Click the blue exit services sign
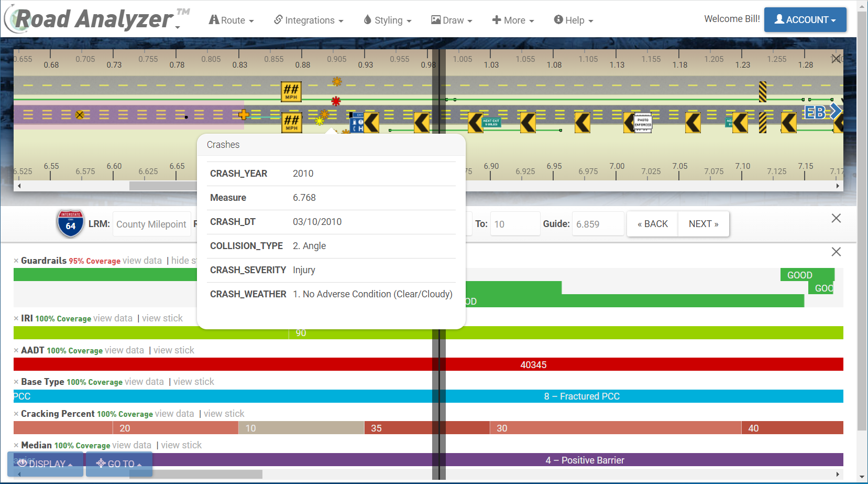The width and height of the screenshot is (868, 484). pyautogui.click(x=357, y=122)
